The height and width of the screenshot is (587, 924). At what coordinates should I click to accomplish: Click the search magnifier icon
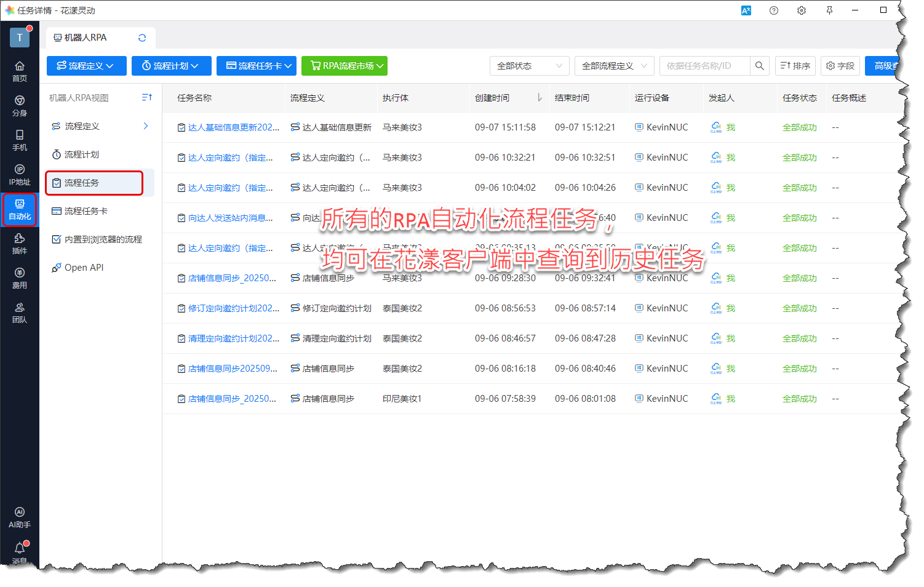(x=760, y=66)
